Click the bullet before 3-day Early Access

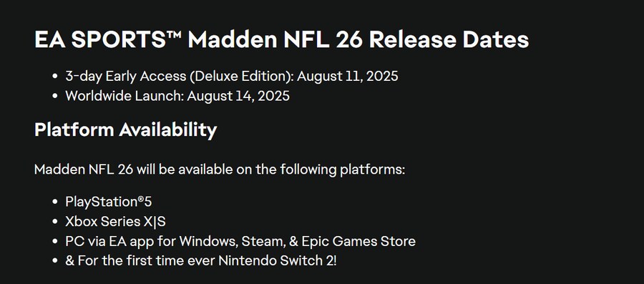(55, 77)
